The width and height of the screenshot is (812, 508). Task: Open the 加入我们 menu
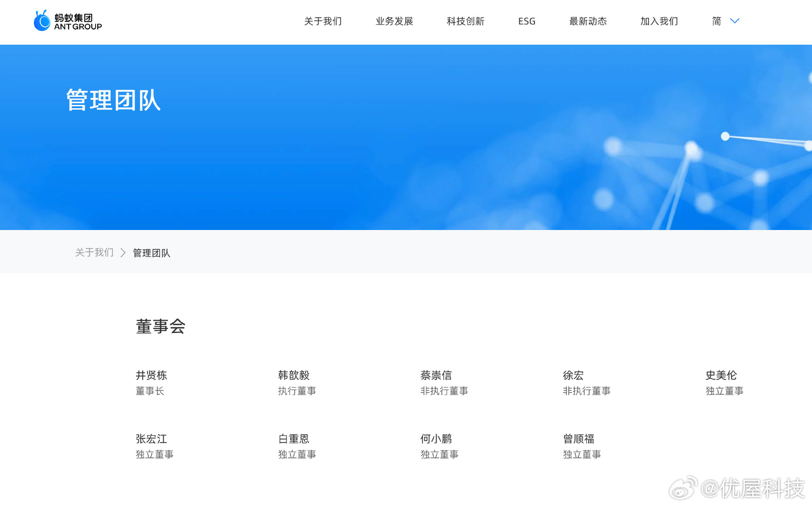(659, 21)
